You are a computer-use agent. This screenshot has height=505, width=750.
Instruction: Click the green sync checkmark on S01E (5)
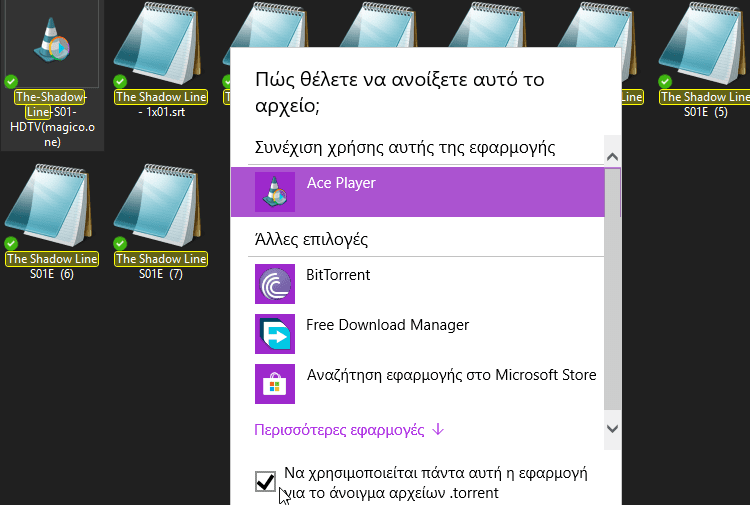[665, 82]
